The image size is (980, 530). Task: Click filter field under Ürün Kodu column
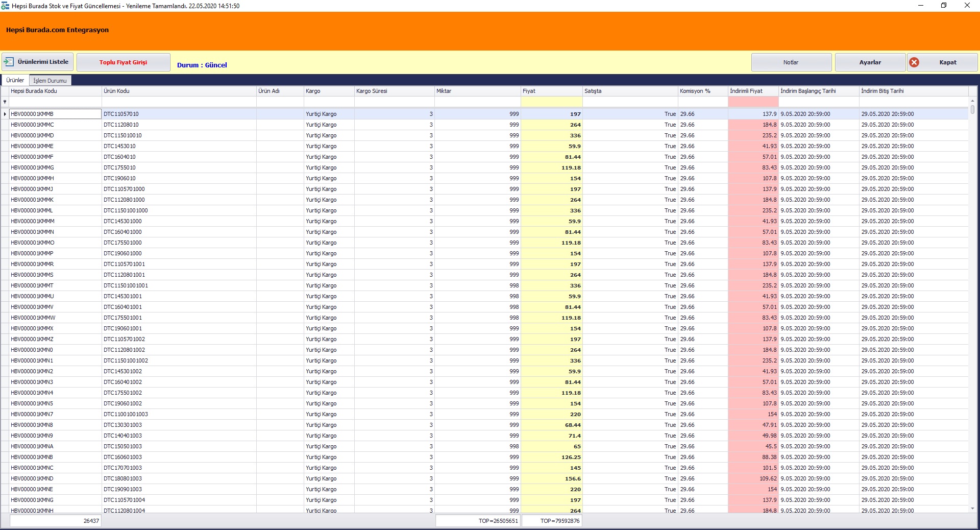(179, 102)
